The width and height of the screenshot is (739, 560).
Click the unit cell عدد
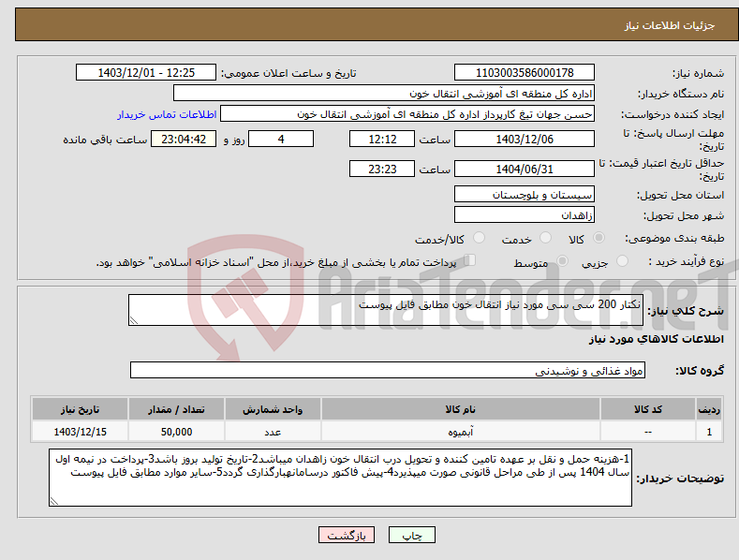[x=273, y=432]
